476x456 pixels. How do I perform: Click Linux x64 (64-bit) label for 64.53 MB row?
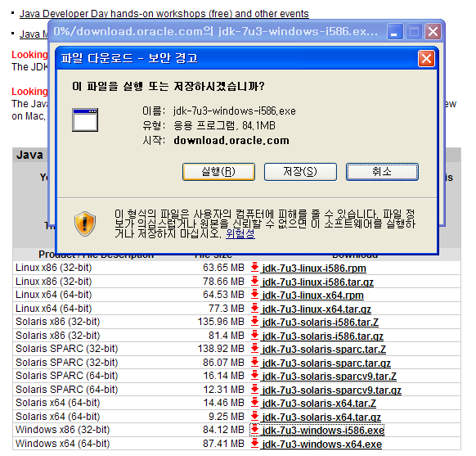tap(54, 295)
